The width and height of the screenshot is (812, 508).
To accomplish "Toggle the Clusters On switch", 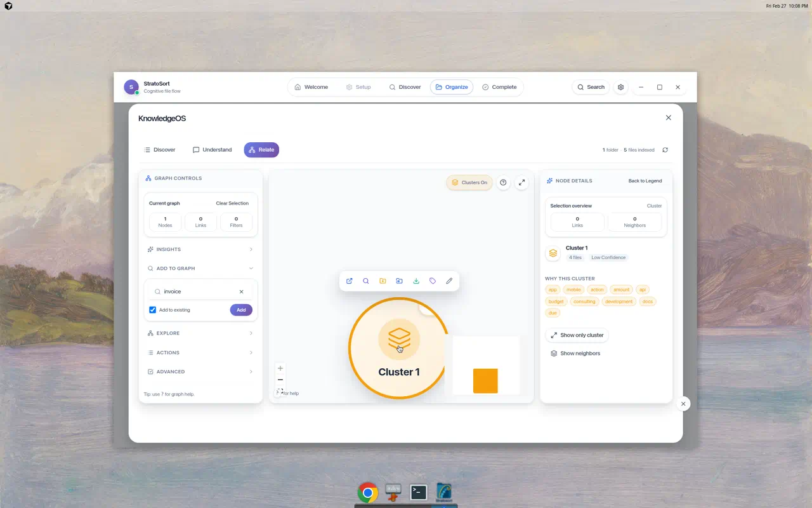I will [469, 183].
